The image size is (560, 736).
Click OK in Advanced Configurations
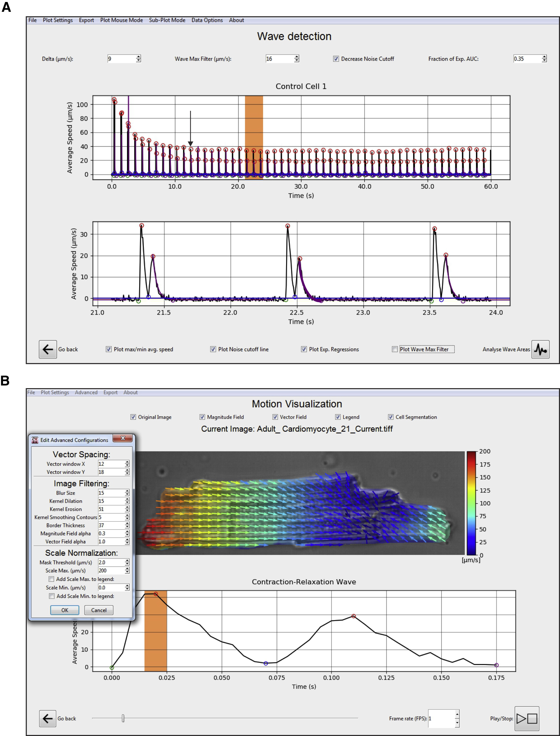[x=65, y=610]
